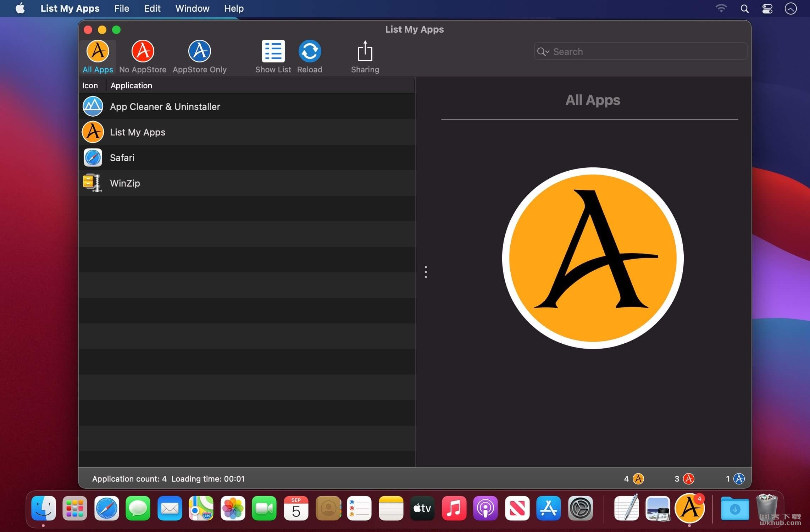Image resolution: width=810 pixels, height=532 pixels.
Task: Select the App Cleaner & Uninstaller row
Action: coord(246,106)
